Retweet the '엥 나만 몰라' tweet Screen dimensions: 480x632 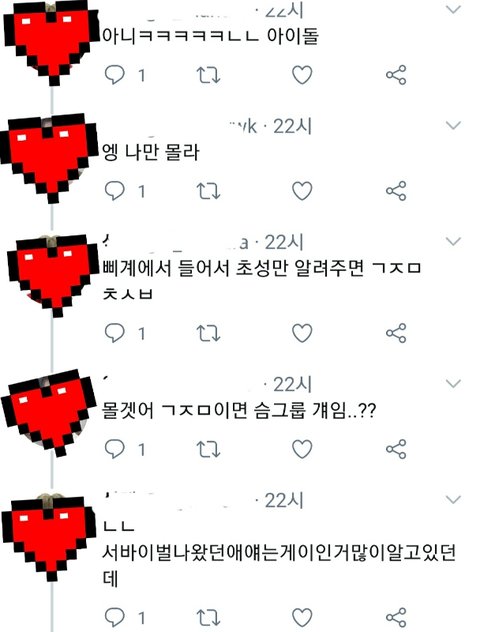point(208,191)
